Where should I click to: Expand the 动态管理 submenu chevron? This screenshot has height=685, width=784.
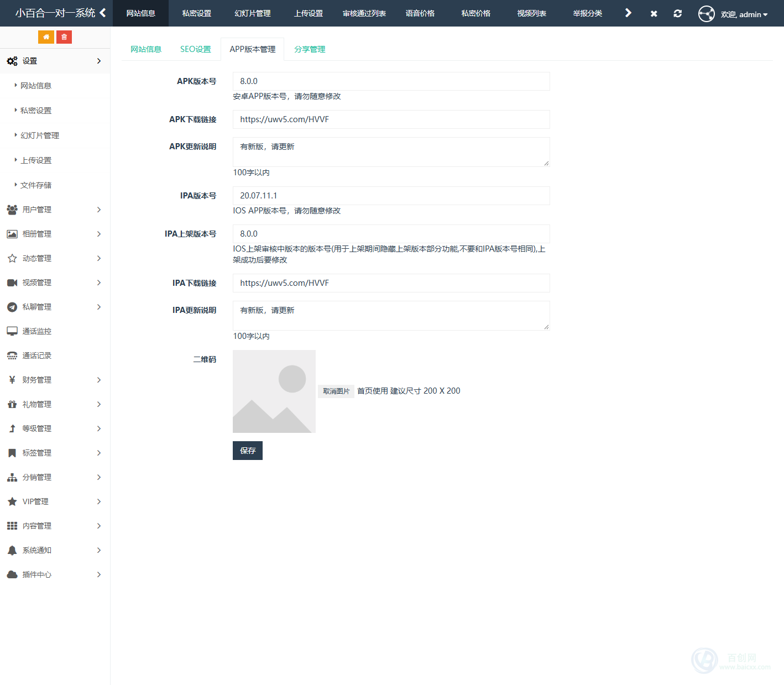[99, 258]
